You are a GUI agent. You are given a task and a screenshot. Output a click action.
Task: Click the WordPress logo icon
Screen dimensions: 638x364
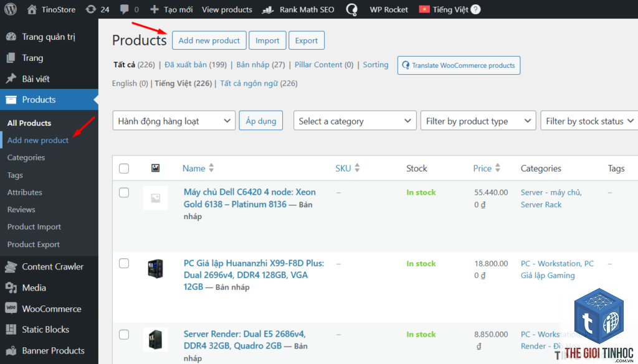pyautogui.click(x=11, y=9)
